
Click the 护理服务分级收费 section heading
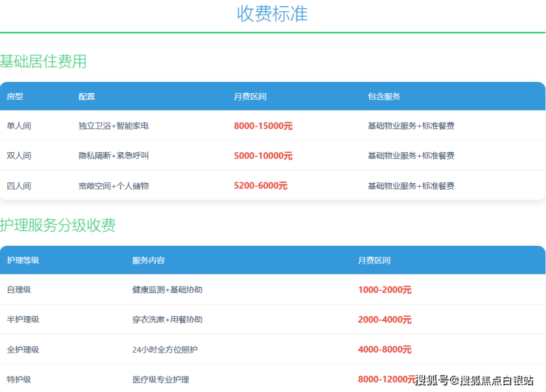point(58,225)
